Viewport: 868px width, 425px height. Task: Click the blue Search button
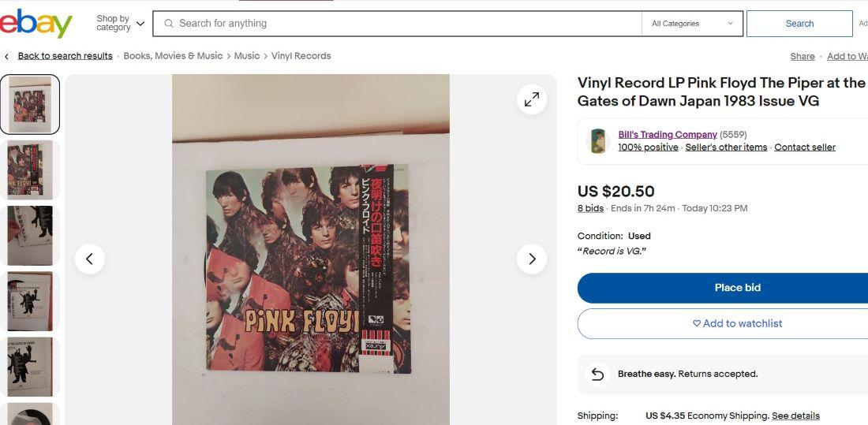(799, 24)
